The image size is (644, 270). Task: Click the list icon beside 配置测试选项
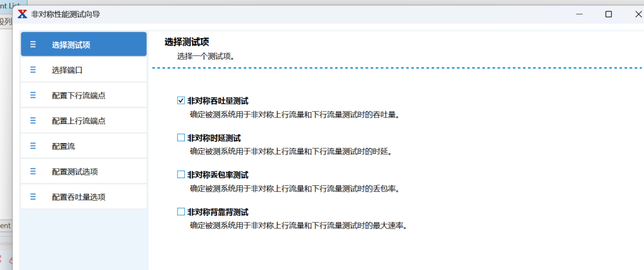33,172
